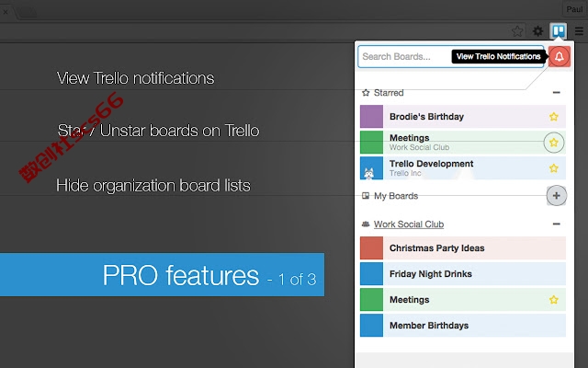Expand the My Boards section

point(556,196)
